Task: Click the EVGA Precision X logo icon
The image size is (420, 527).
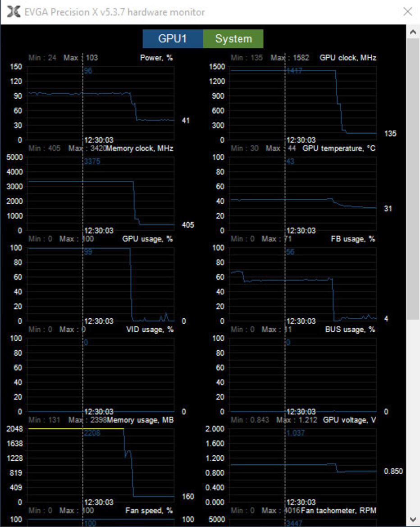Action: point(14,12)
